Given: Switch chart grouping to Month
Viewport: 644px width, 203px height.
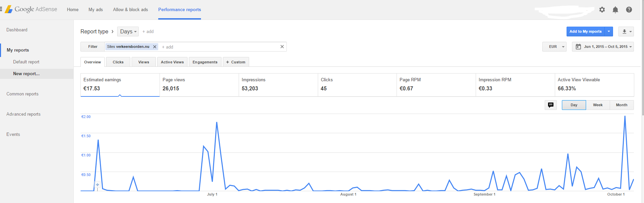Looking at the screenshot, I should click(622, 105).
